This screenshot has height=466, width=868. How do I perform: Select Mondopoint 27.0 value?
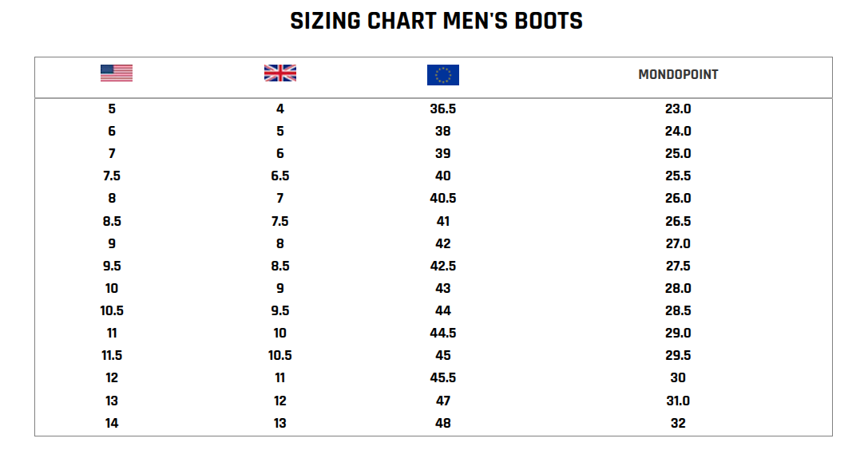[678, 243]
